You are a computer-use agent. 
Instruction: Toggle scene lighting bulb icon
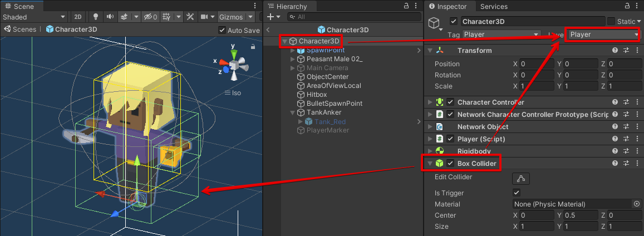click(96, 17)
